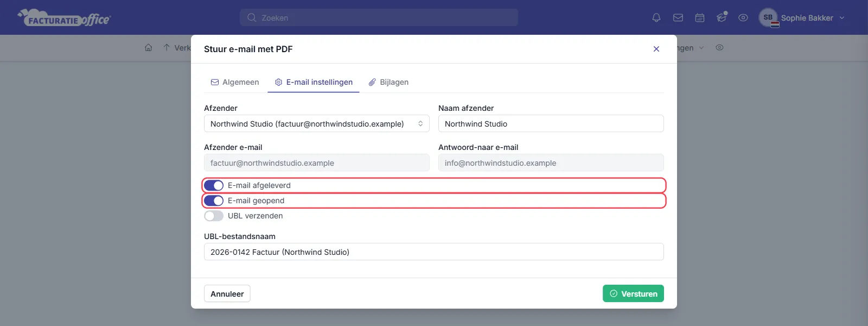
Task: Click the 'Stuur e-mail met PDF' dialog title
Action: (x=248, y=49)
